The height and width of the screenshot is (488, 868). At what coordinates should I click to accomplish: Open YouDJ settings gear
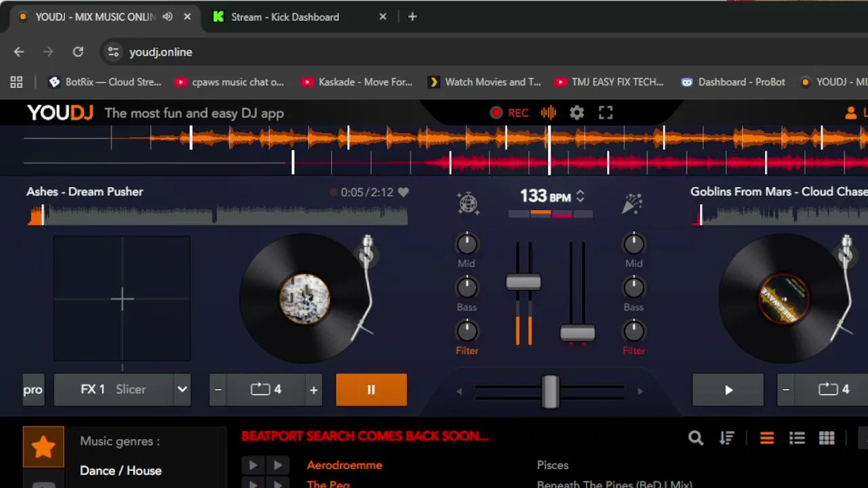pyautogui.click(x=577, y=113)
